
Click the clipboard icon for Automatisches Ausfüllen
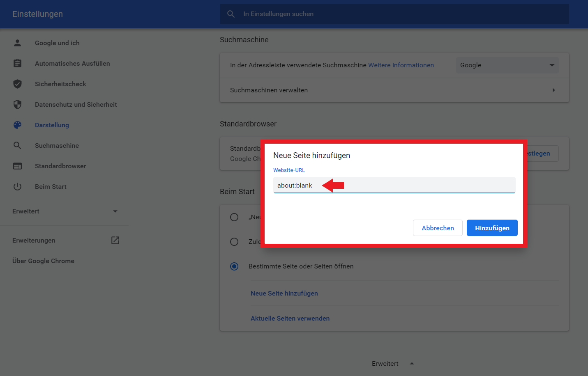point(17,63)
